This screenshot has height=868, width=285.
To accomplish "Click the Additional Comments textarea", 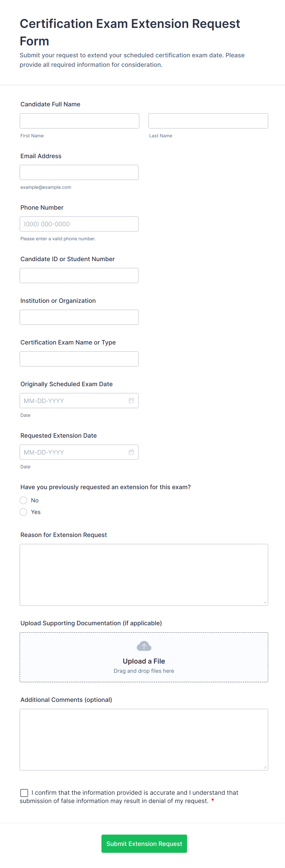I will (144, 739).
